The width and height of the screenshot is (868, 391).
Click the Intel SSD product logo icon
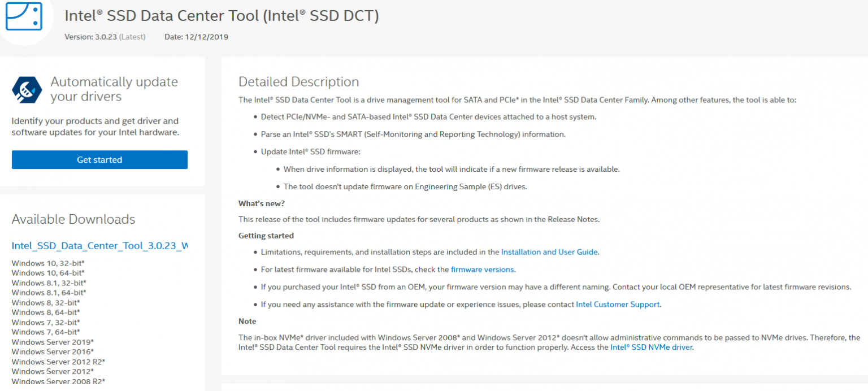(x=23, y=17)
